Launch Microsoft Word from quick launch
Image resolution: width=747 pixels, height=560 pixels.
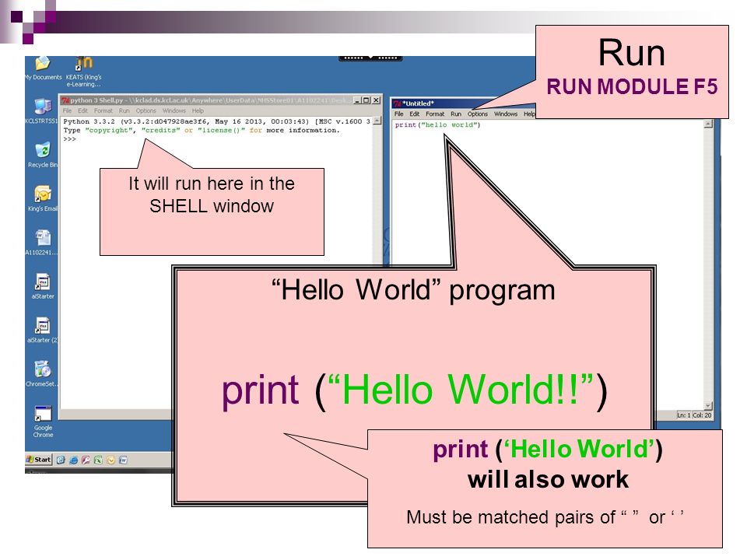(123, 460)
